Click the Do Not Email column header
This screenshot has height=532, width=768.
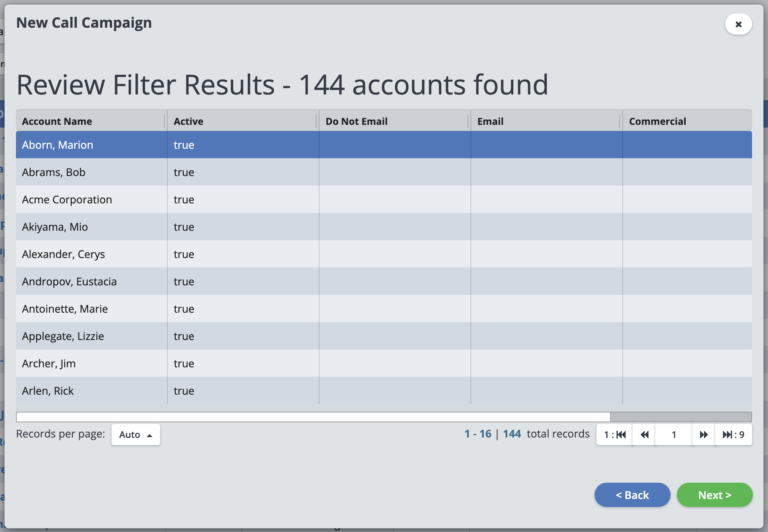click(x=356, y=121)
